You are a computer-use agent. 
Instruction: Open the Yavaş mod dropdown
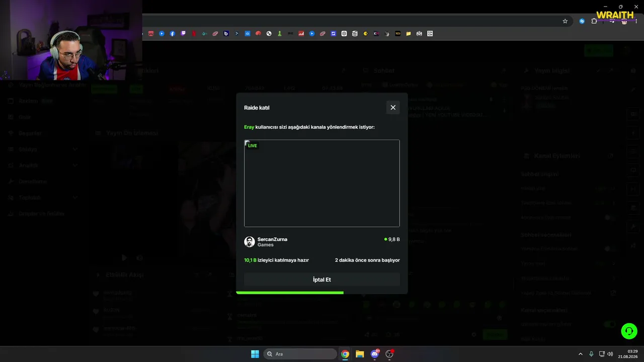(x=606, y=263)
